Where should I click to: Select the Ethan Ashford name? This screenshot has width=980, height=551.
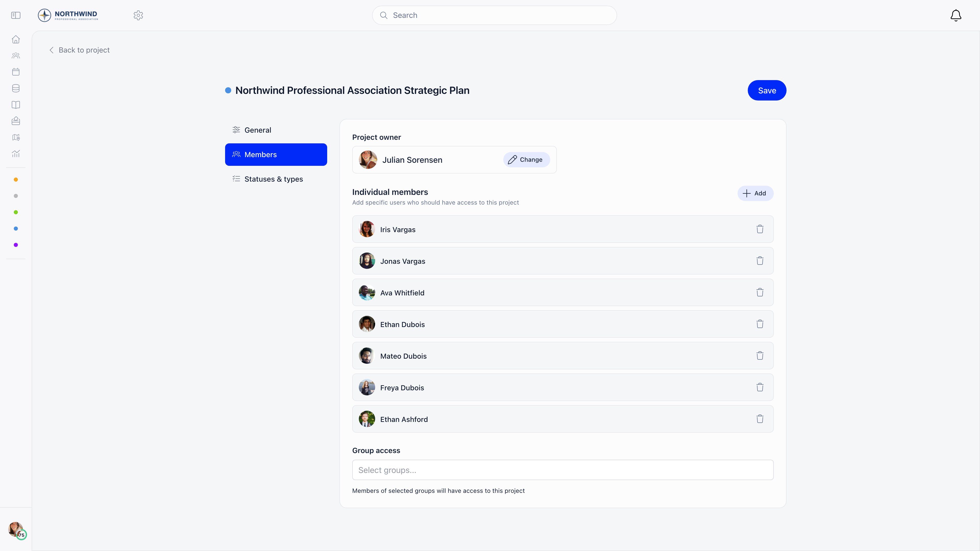point(404,419)
